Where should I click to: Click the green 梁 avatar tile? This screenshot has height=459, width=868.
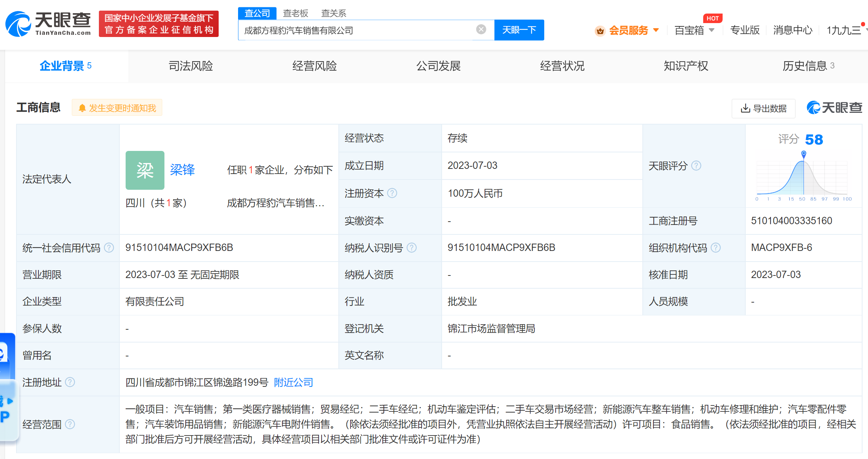point(145,170)
